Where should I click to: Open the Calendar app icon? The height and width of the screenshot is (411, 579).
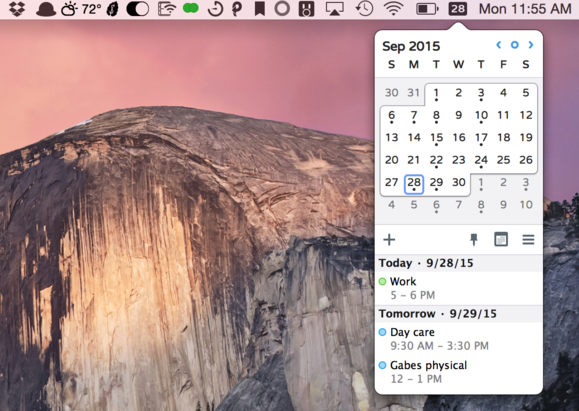[501, 240]
